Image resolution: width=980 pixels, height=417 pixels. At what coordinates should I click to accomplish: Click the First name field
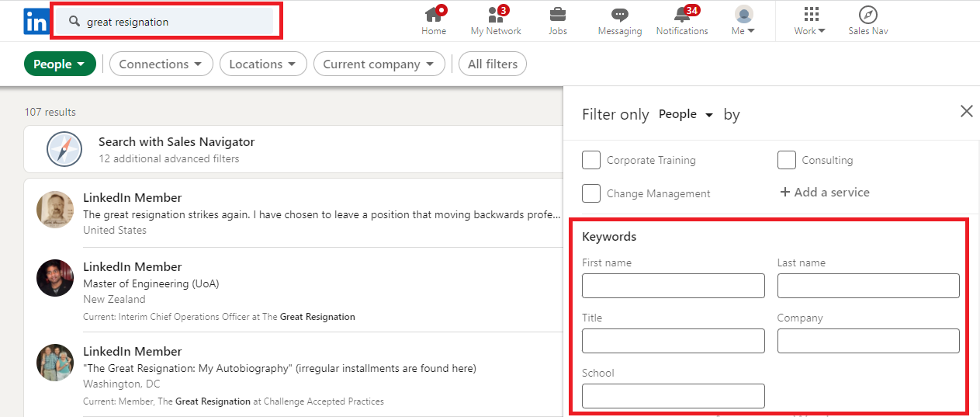(x=673, y=286)
